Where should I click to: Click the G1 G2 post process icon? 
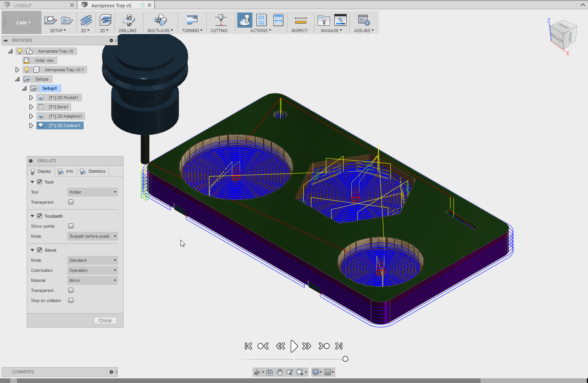click(261, 20)
